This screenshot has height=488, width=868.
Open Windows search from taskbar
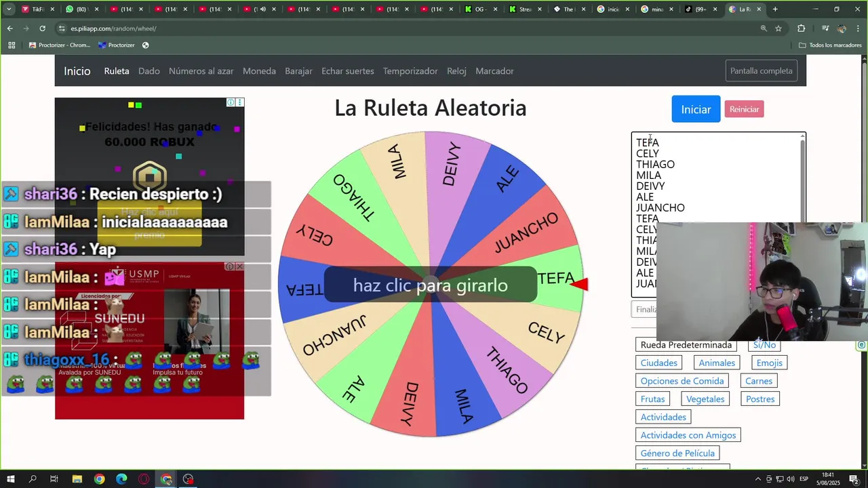click(x=33, y=479)
